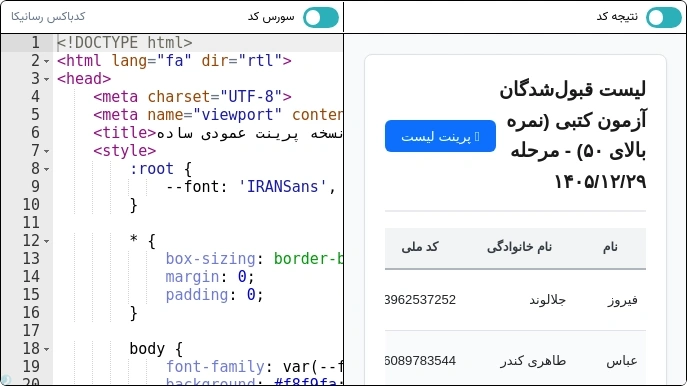Screen dimensions: 687x386
Task: Toggle the سورس کد switch
Action: click(x=321, y=18)
